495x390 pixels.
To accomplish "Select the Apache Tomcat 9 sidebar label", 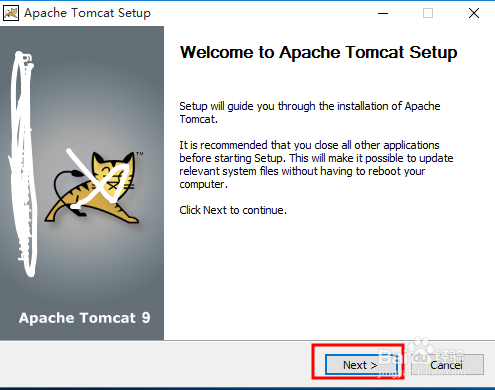I will pos(85,318).
